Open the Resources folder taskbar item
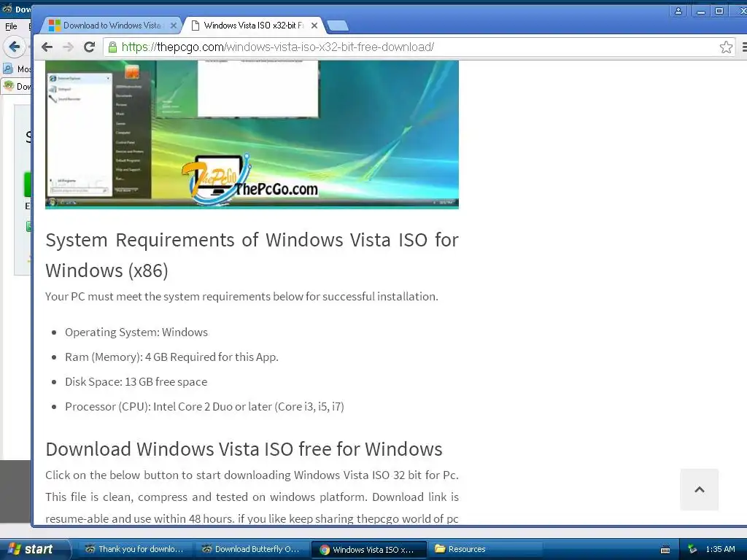This screenshot has height=560, width=747. click(x=484, y=549)
